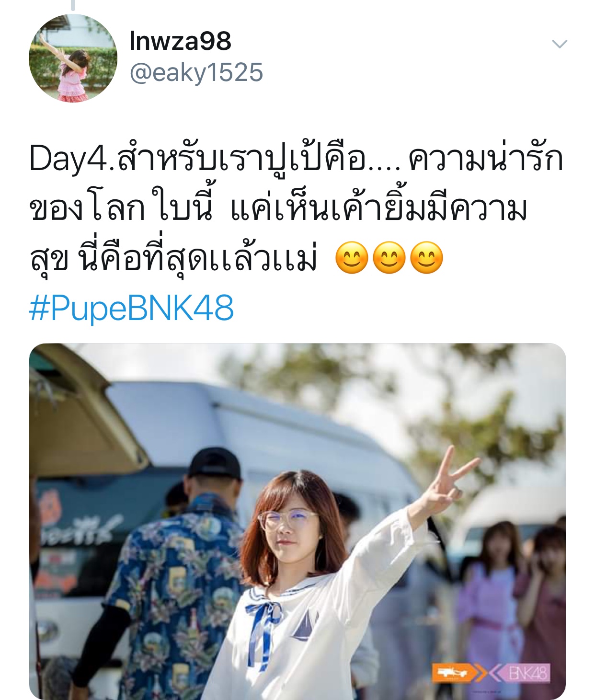Open Inwza98's profile avatar picture
The height and width of the screenshot is (700, 595).
pos(73,58)
